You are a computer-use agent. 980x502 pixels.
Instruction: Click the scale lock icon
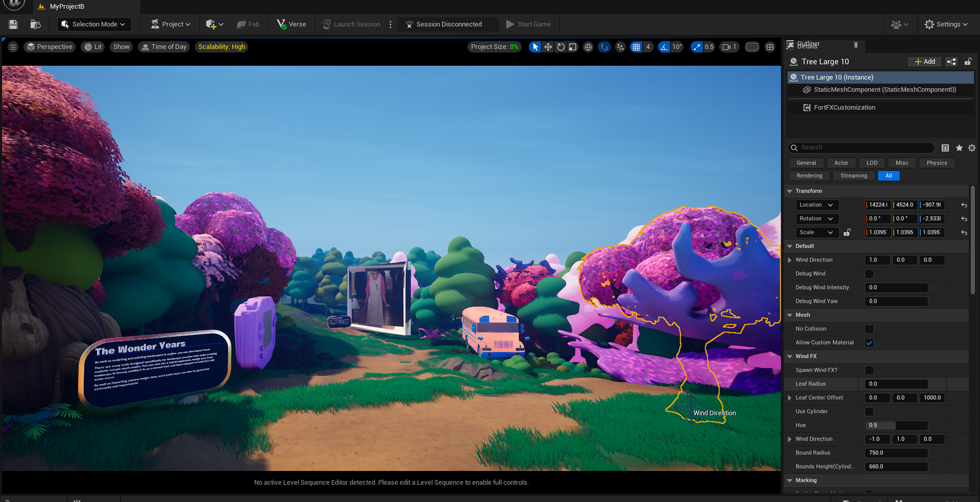click(847, 232)
